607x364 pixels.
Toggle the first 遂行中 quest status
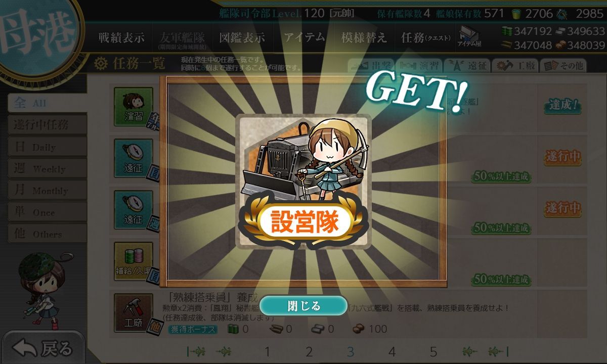click(562, 156)
